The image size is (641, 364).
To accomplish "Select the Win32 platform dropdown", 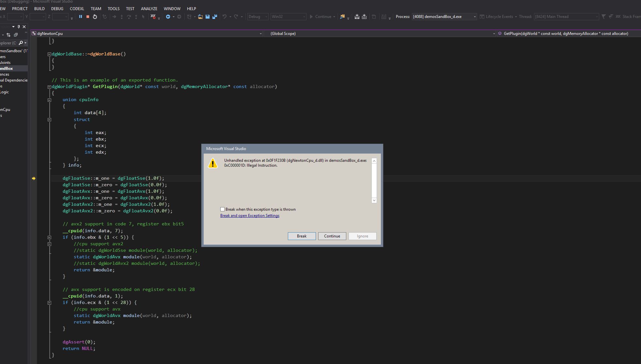I will (288, 17).
